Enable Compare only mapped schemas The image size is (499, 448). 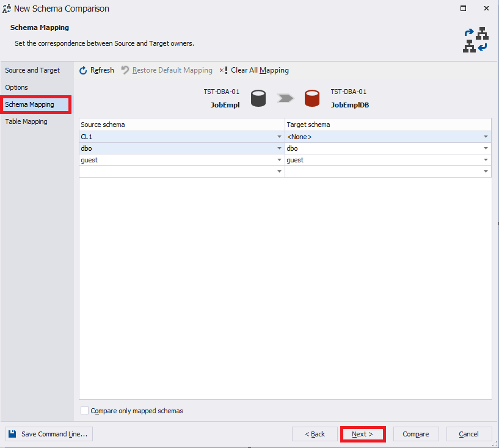pyautogui.click(x=84, y=410)
